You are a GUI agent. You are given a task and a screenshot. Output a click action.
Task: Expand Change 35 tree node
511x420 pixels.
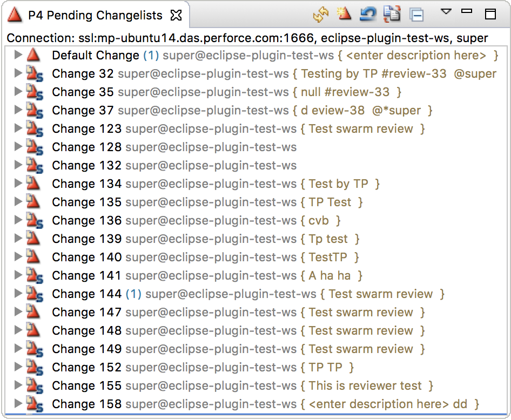18,91
